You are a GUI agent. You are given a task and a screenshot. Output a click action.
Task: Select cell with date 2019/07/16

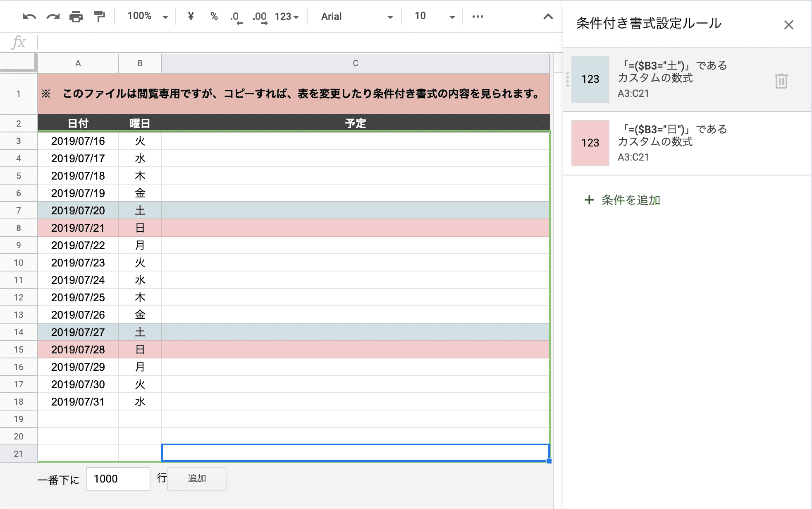point(78,141)
